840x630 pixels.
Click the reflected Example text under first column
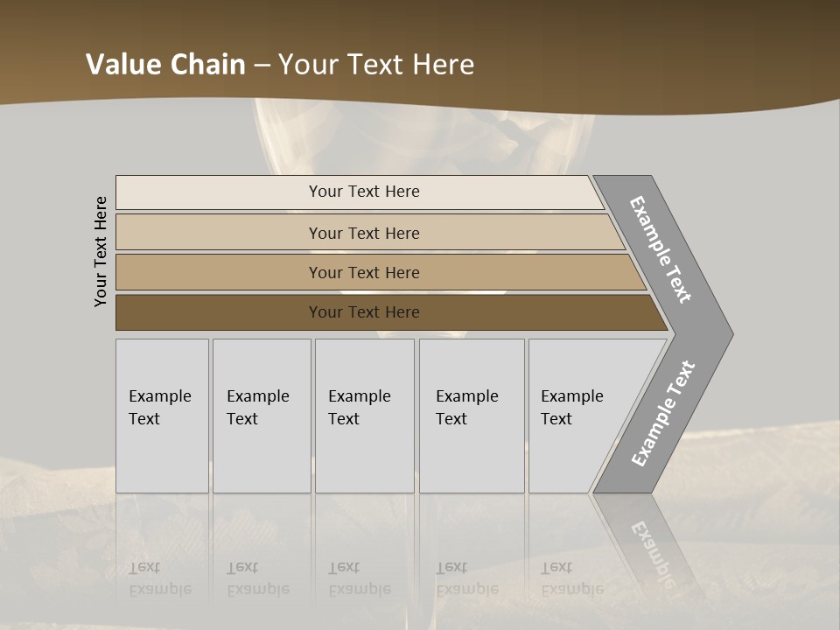click(160, 590)
